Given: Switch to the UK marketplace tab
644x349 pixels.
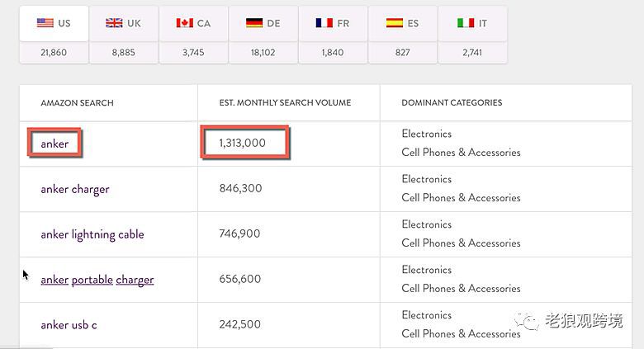Looking at the screenshot, I should click(x=124, y=23).
